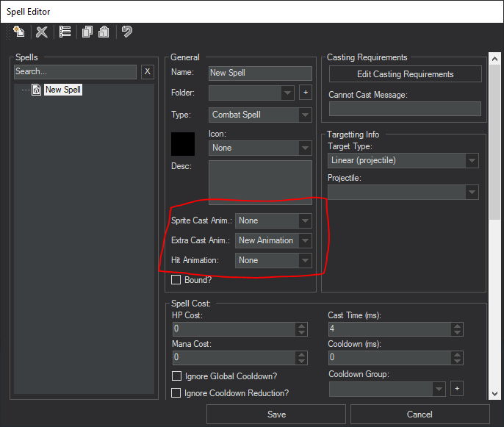Click the list ordering toolbar icon
This screenshot has height=427, width=504.
point(65,32)
